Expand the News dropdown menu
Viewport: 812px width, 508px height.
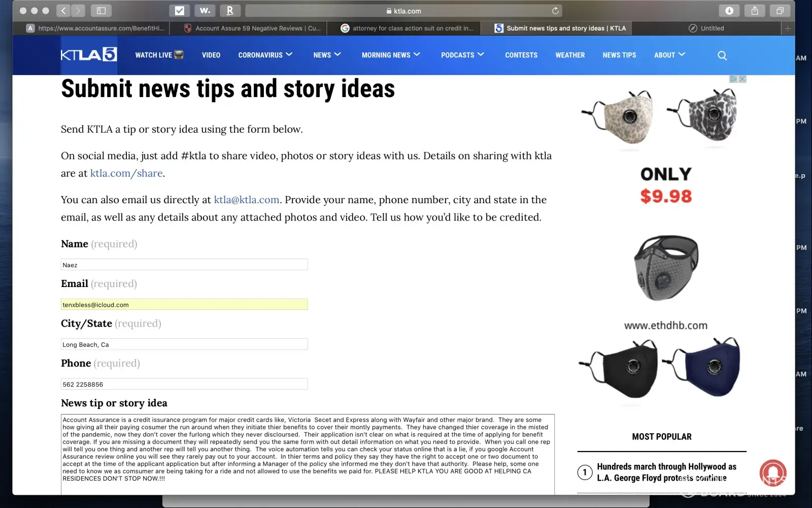point(327,55)
